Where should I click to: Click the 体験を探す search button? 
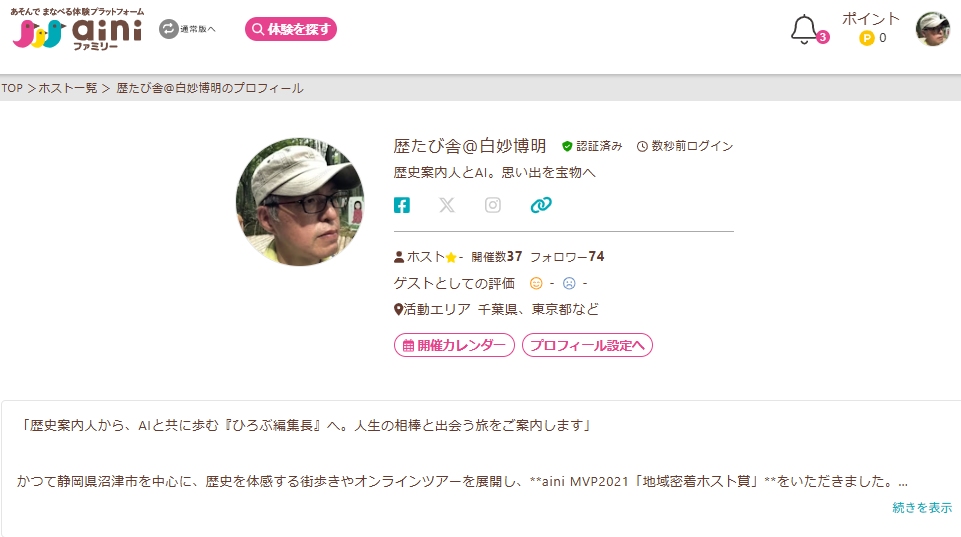pyautogui.click(x=291, y=29)
